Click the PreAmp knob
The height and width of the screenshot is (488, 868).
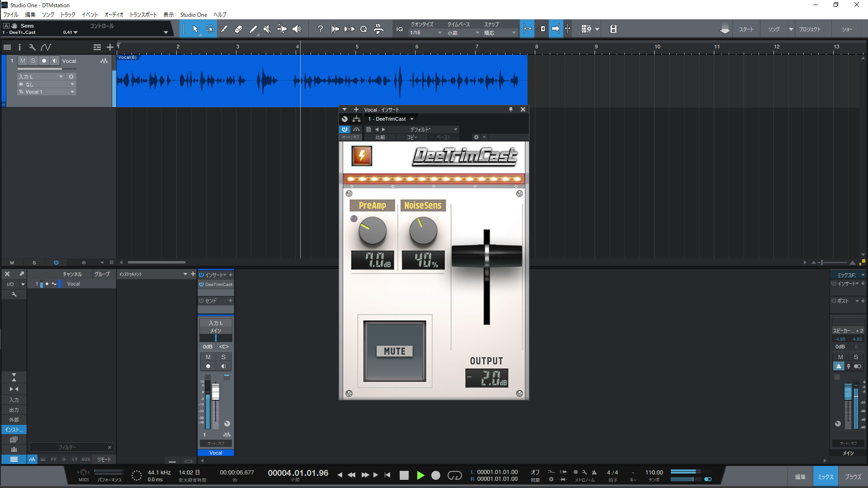pos(373,230)
